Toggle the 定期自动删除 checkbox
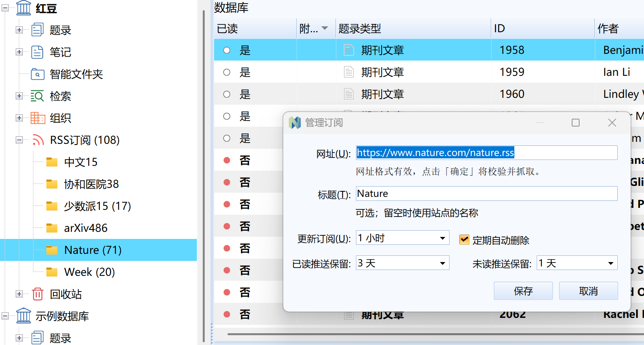The width and height of the screenshot is (644, 345). 464,240
